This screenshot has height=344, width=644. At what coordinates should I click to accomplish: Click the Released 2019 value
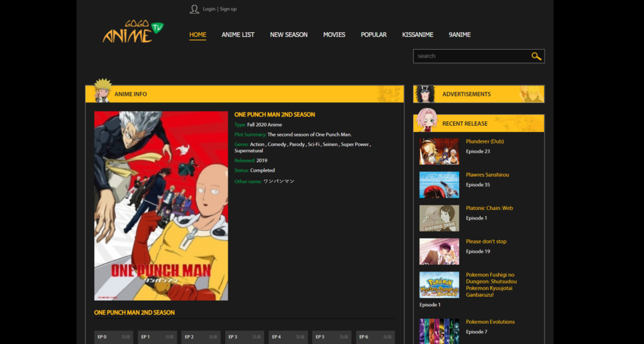[262, 160]
